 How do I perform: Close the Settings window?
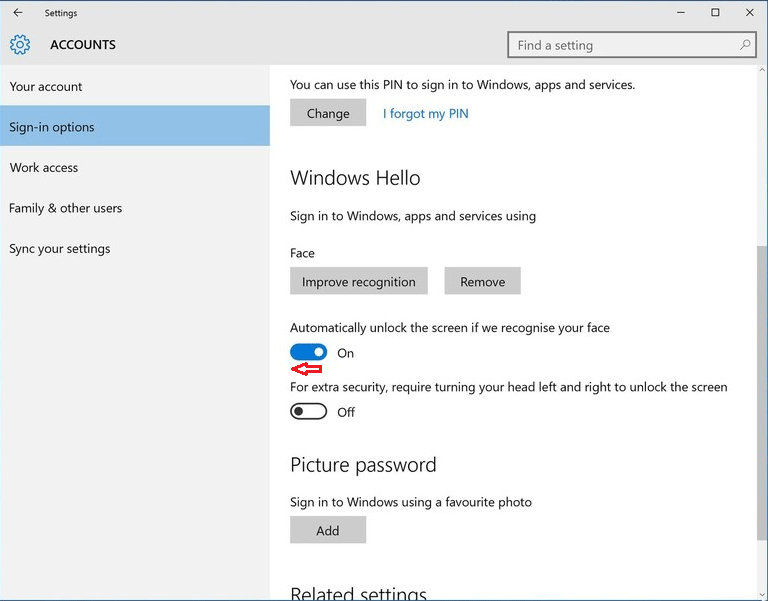[x=749, y=13]
